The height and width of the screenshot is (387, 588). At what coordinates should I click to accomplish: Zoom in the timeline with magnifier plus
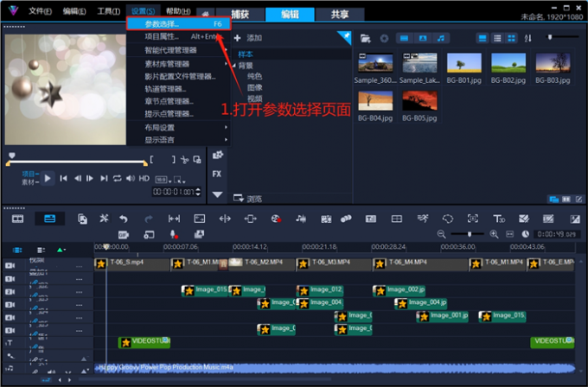[x=494, y=234]
